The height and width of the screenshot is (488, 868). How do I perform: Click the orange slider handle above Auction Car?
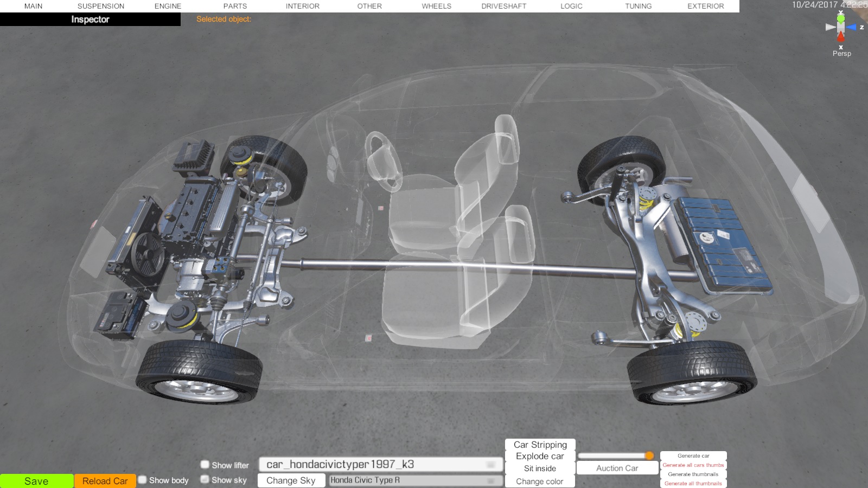pos(649,455)
